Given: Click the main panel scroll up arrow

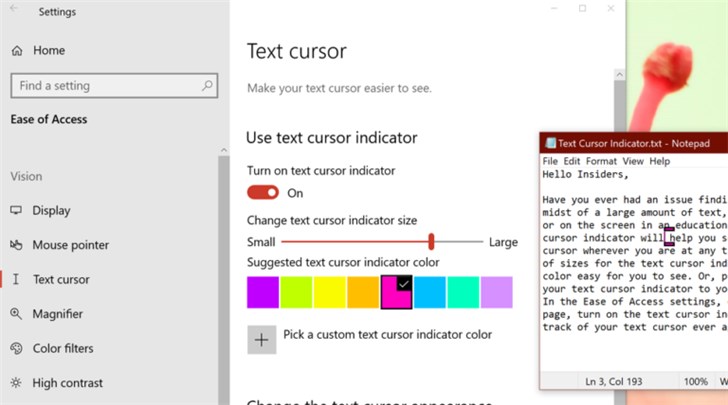Looking at the screenshot, I should click(619, 75).
